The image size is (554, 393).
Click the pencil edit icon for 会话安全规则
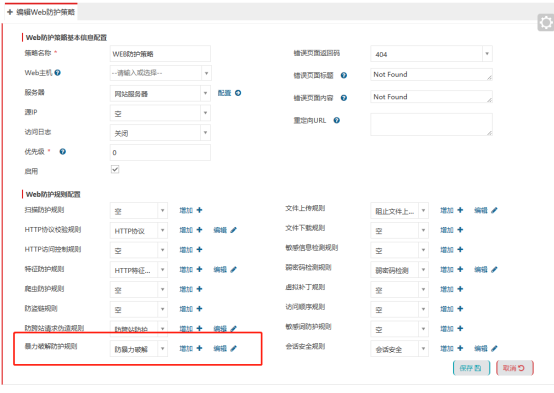click(494, 348)
